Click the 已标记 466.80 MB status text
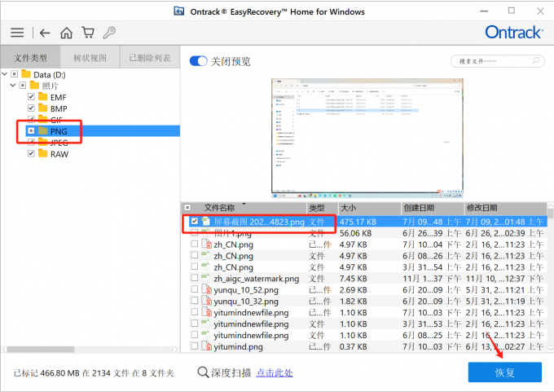Viewport: 554px width, 392px height. pyautogui.click(x=94, y=373)
